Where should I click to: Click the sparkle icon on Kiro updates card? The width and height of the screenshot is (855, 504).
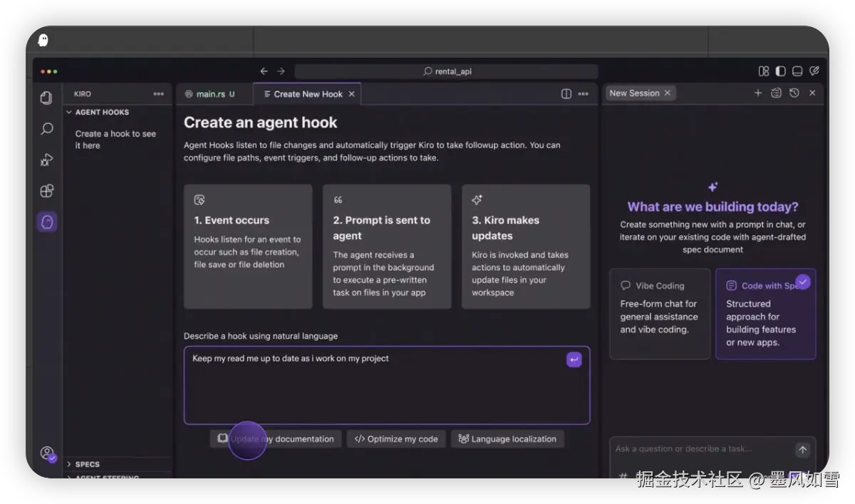[477, 200]
